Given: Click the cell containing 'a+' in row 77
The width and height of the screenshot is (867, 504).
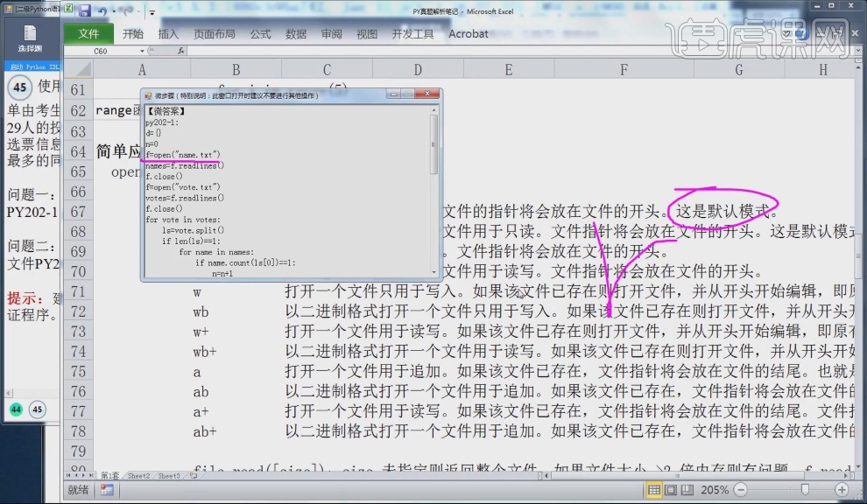Looking at the screenshot, I should click(236, 411).
